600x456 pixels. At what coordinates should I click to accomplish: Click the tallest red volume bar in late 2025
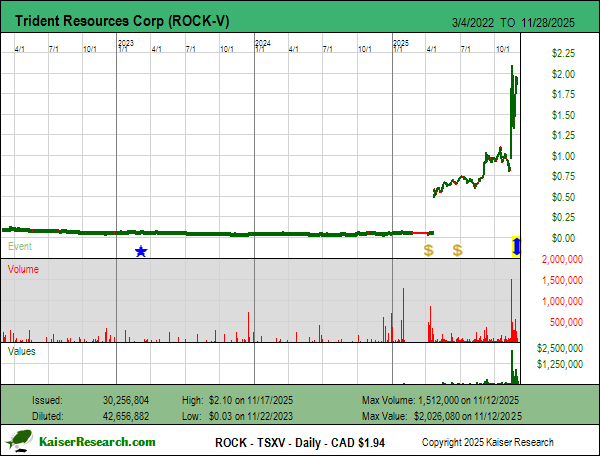pyautogui.click(x=511, y=310)
